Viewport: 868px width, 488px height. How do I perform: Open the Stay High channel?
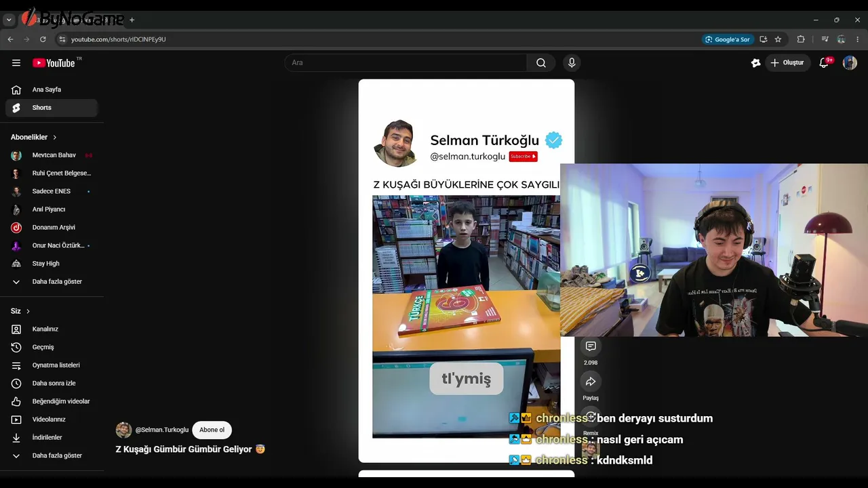coord(52,264)
